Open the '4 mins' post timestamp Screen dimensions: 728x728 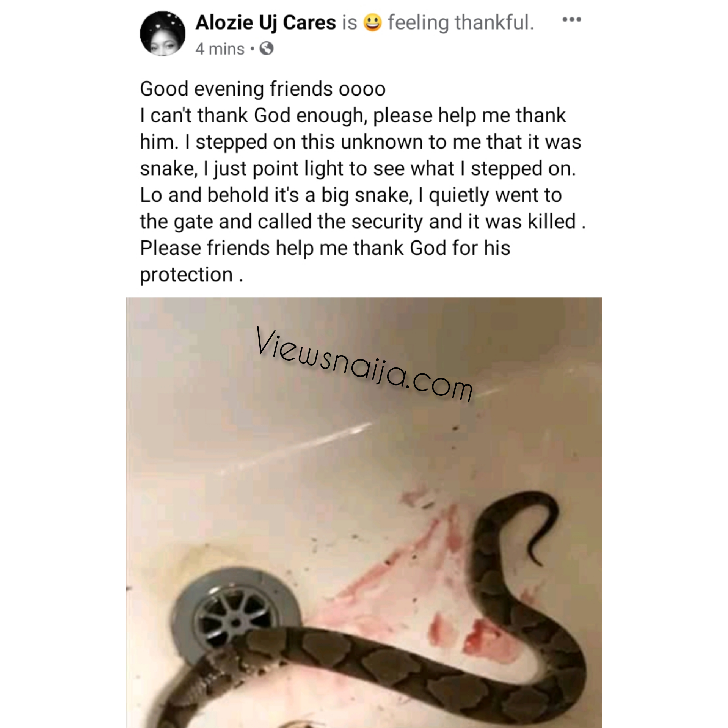coord(220,49)
